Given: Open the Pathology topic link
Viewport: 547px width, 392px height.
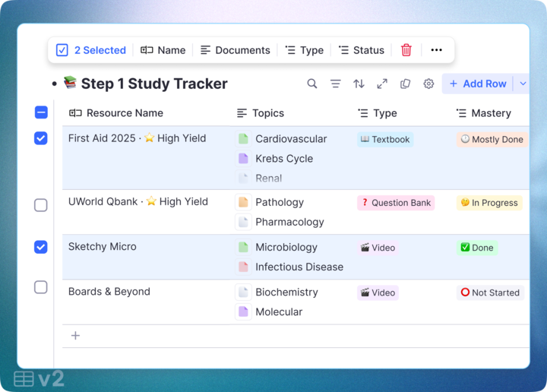Looking at the screenshot, I should point(280,202).
